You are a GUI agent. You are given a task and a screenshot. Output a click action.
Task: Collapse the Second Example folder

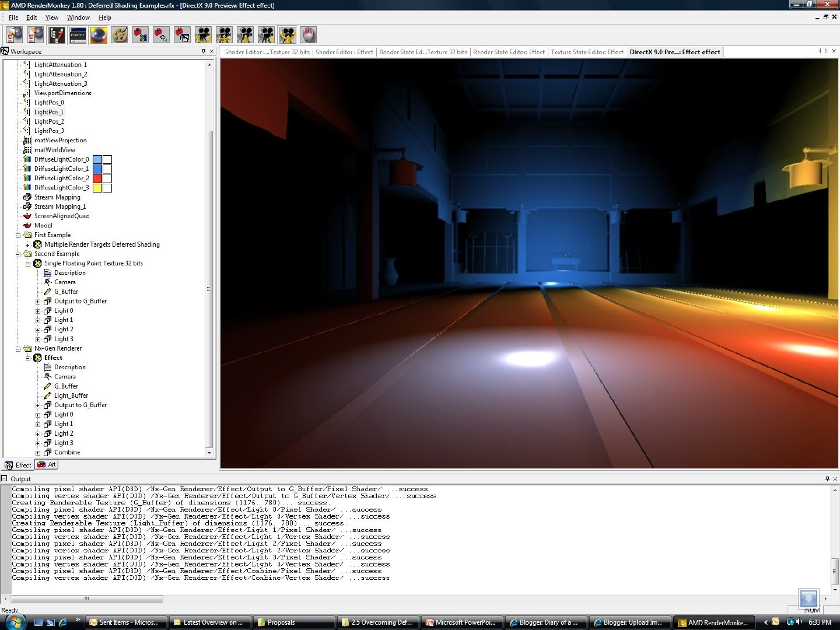point(18,254)
